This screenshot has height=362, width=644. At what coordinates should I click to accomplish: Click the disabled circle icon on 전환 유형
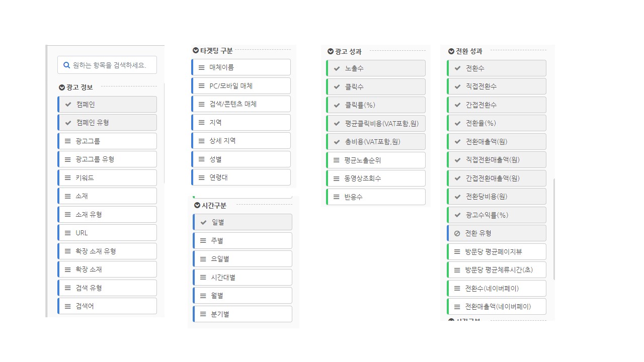[x=457, y=233]
